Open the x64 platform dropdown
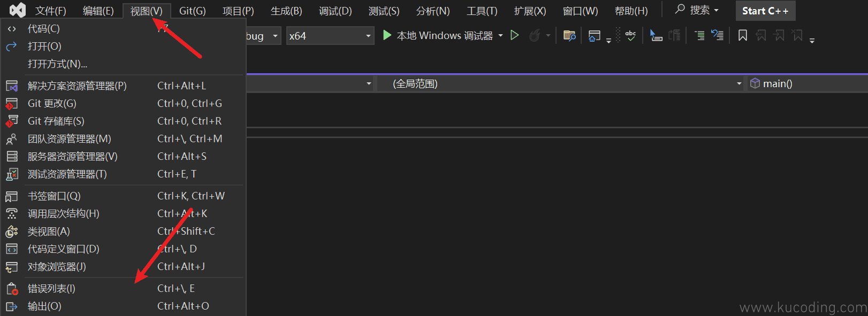 click(x=330, y=36)
